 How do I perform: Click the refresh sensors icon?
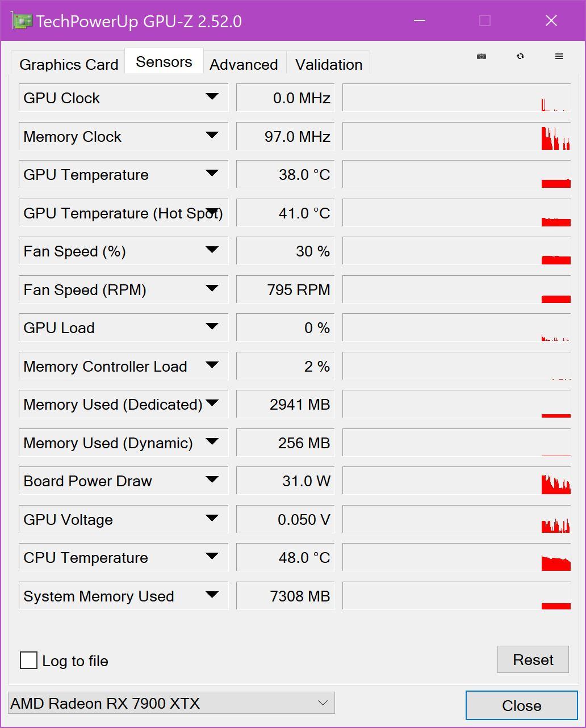[520, 57]
